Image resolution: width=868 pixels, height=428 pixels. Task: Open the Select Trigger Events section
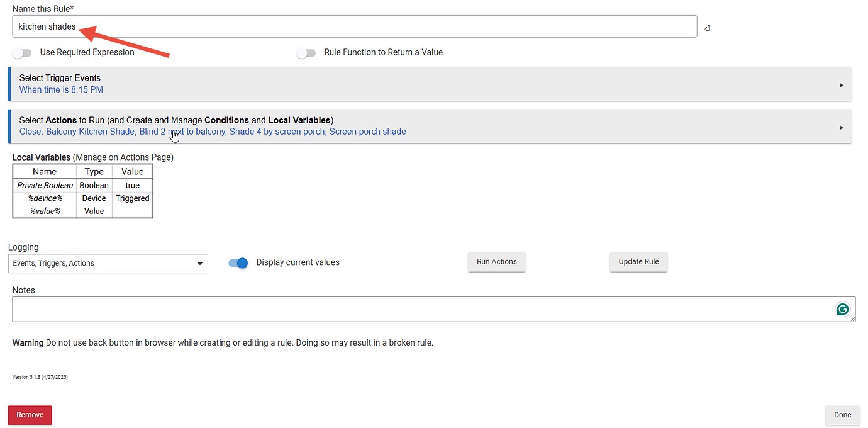click(60, 78)
